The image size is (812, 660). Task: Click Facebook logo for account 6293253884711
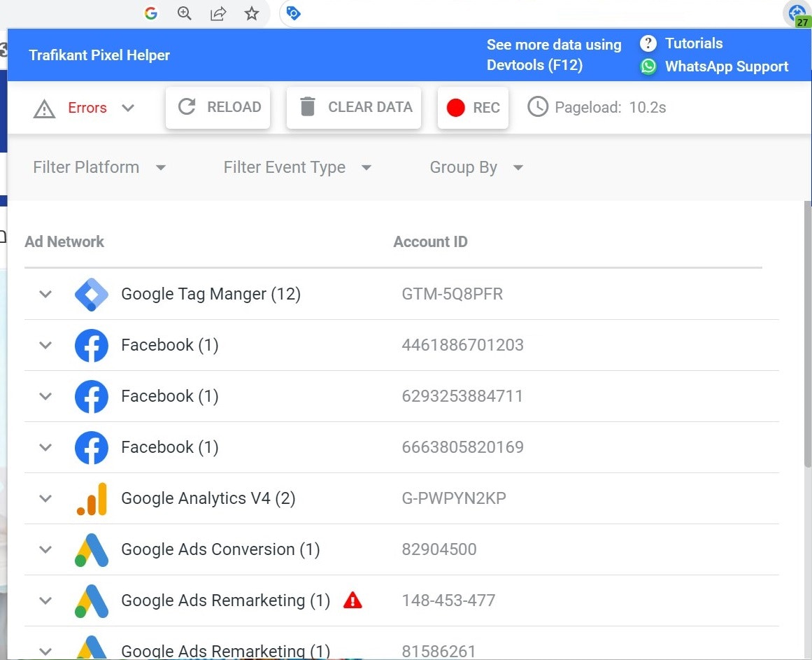click(91, 396)
